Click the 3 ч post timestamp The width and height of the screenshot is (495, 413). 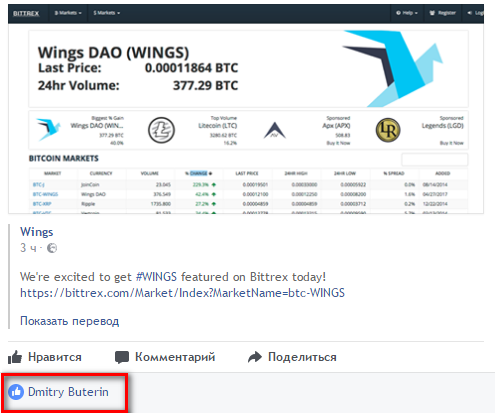(x=28, y=248)
